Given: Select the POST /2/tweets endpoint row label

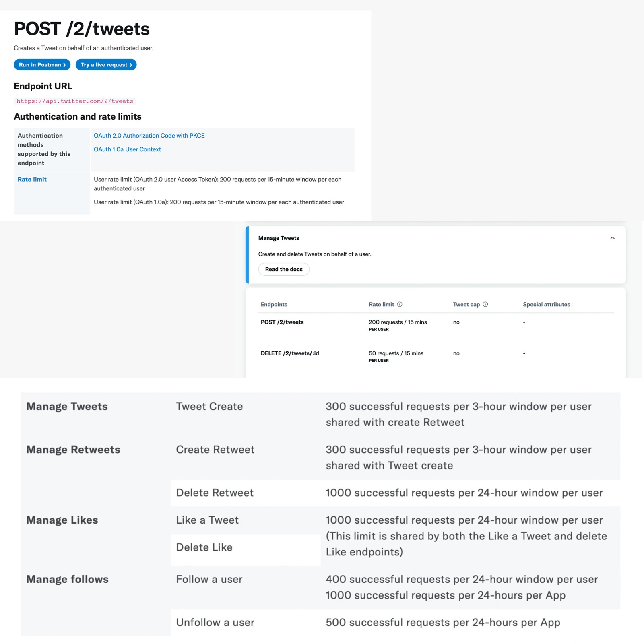Looking at the screenshot, I should [282, 322].
